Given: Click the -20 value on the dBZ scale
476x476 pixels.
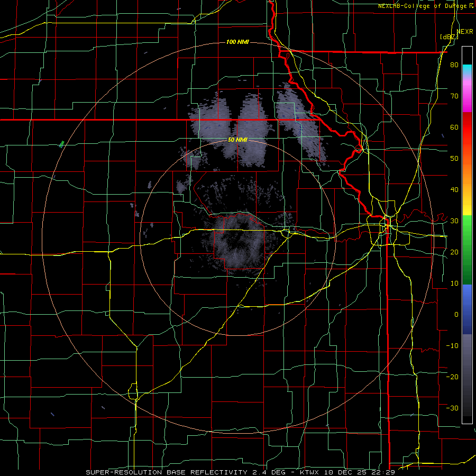Looking at the screenshot, I should pos(452,377).
